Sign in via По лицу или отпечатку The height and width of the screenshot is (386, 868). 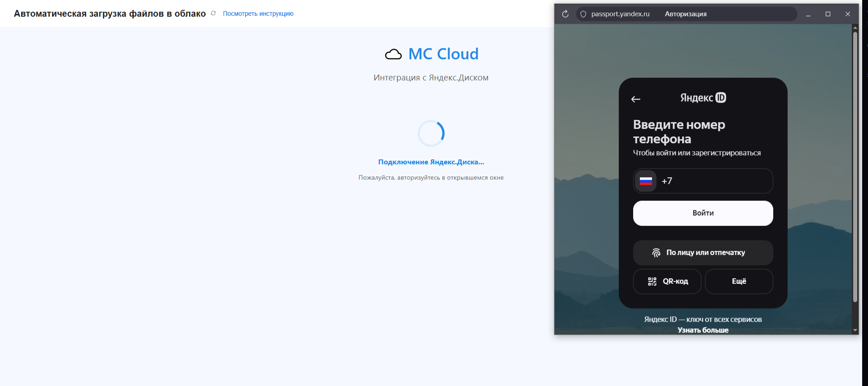(x=703, y=253)
